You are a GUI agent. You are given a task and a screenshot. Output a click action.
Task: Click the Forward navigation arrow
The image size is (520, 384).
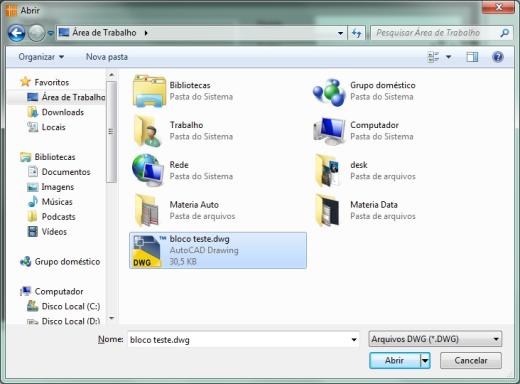click(x=36, y=33)
